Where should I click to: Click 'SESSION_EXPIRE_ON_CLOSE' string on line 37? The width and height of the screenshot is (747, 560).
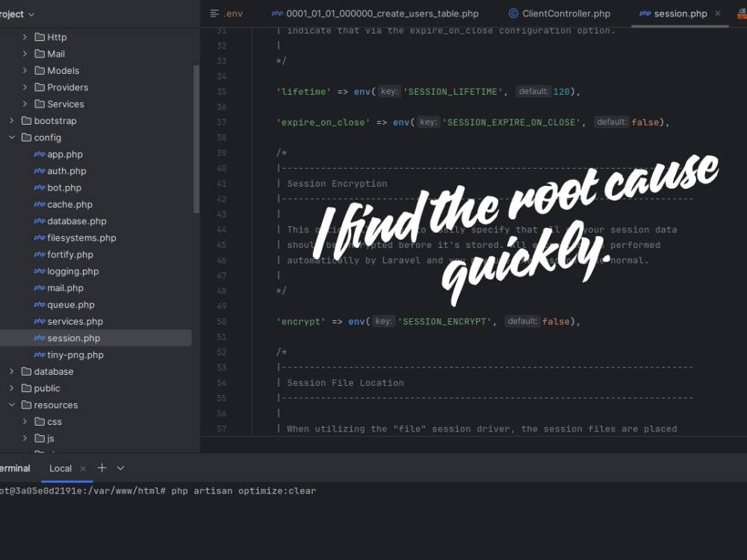click(x=511, y=122)
